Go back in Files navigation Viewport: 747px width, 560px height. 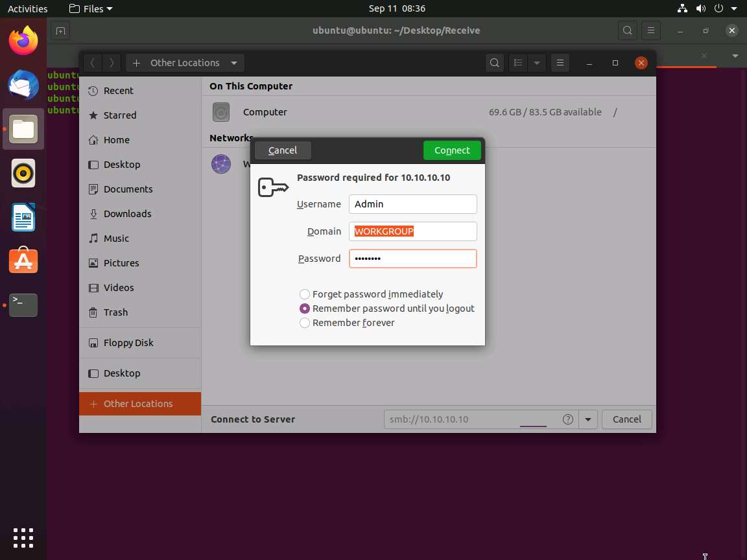pos(93,63)
